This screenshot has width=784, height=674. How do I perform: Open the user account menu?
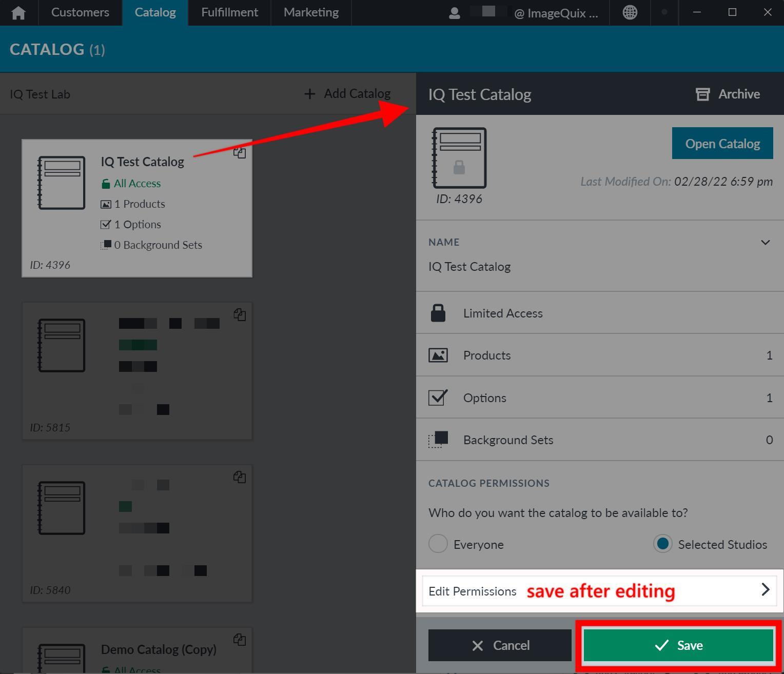(523, 13)
